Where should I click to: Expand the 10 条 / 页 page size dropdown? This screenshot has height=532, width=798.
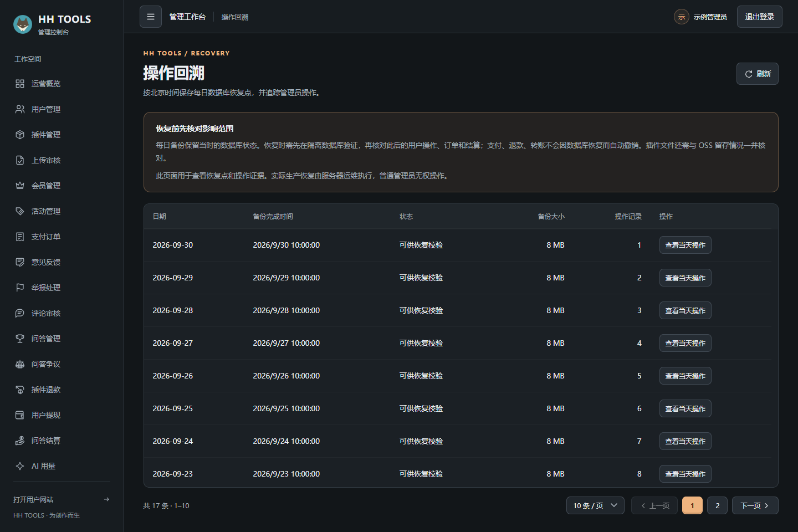tap(595, 505)
